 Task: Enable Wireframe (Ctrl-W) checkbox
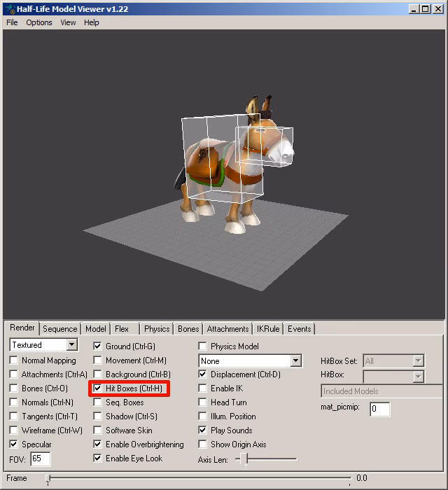point(13,430)
